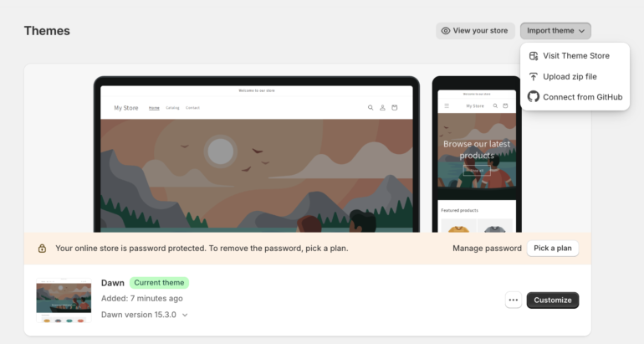Click the search icon in desktop preview
This screenshot has height=344, width=644.
pyautogui.click(x=371, y=108)
